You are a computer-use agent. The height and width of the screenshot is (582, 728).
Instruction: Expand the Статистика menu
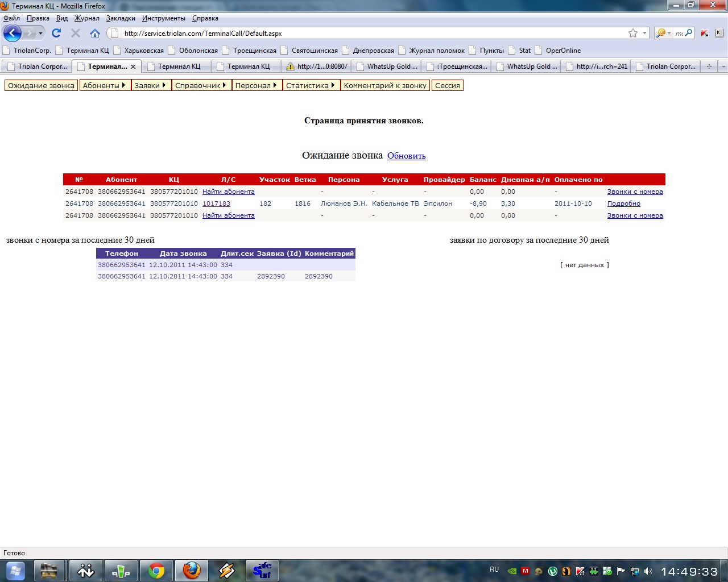click(x=311, y=85)
